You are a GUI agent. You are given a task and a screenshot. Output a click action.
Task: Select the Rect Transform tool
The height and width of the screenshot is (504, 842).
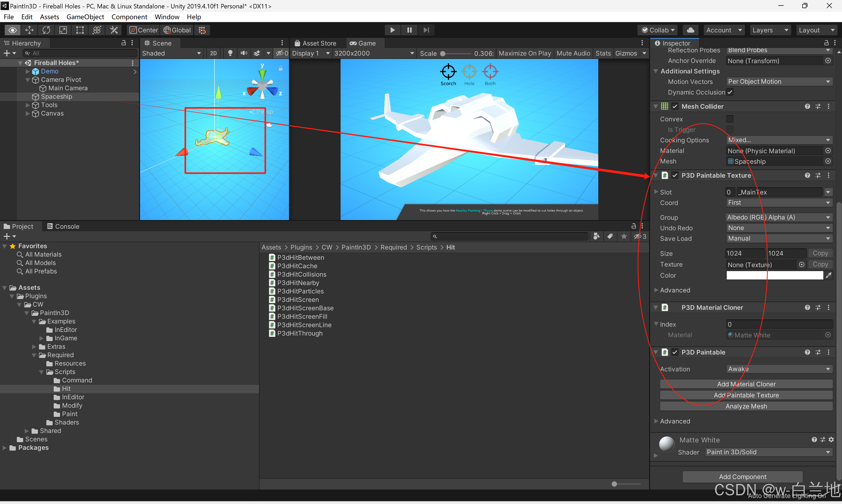click(80, 30)
